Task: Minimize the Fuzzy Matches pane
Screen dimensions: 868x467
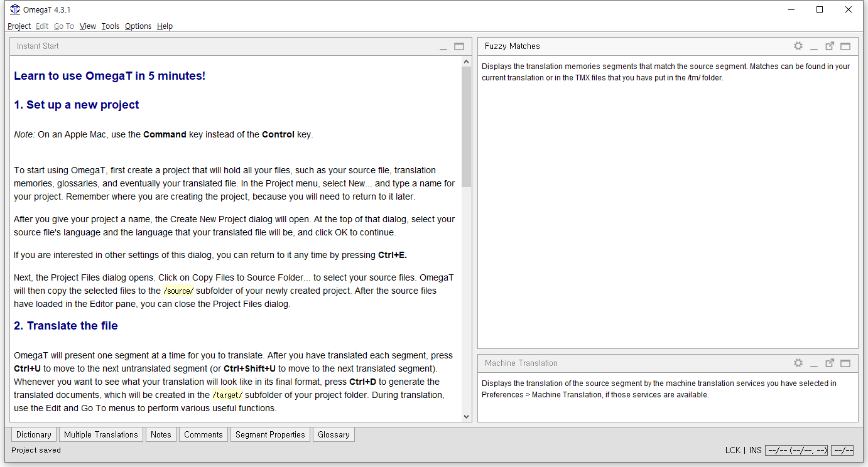Action: (x=814, y=46)
